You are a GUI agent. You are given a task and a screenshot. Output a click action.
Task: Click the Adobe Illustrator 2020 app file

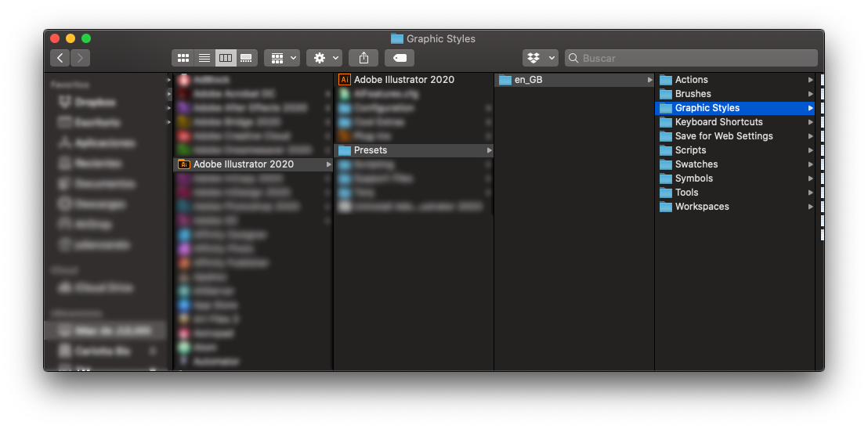click(x=414, y=80)
